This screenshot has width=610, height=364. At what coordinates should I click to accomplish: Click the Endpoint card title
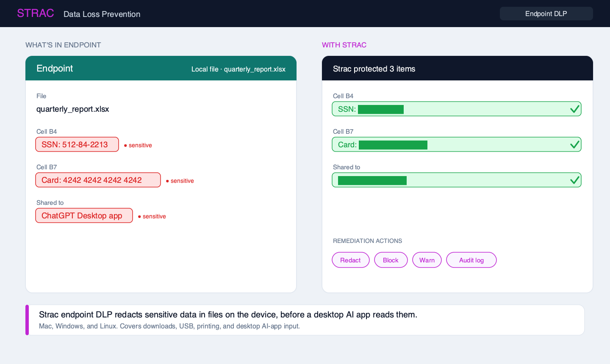55,68
